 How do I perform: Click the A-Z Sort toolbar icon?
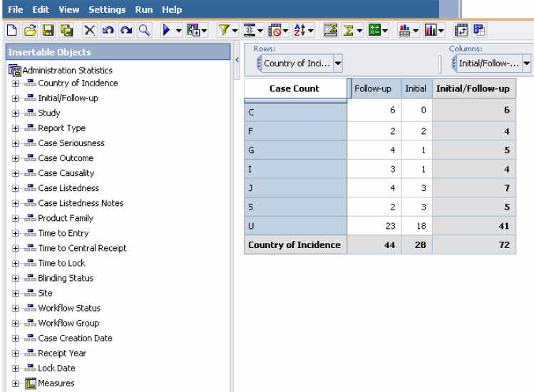point(299,31)
